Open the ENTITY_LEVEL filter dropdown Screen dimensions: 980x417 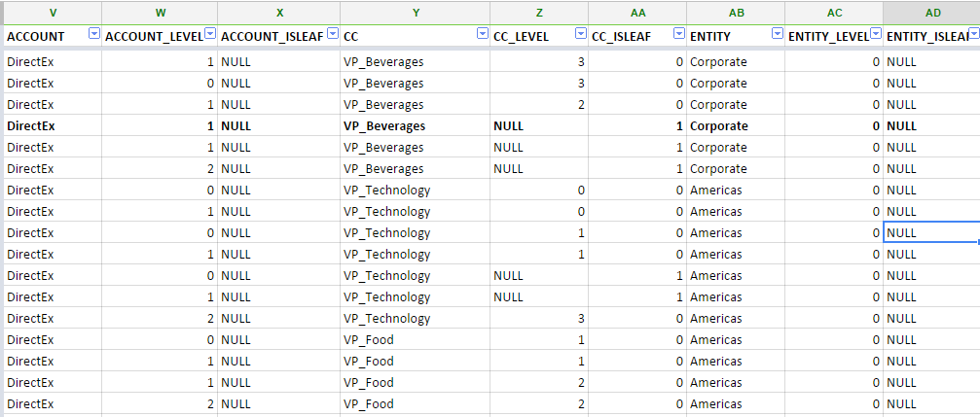coord(876,34)
